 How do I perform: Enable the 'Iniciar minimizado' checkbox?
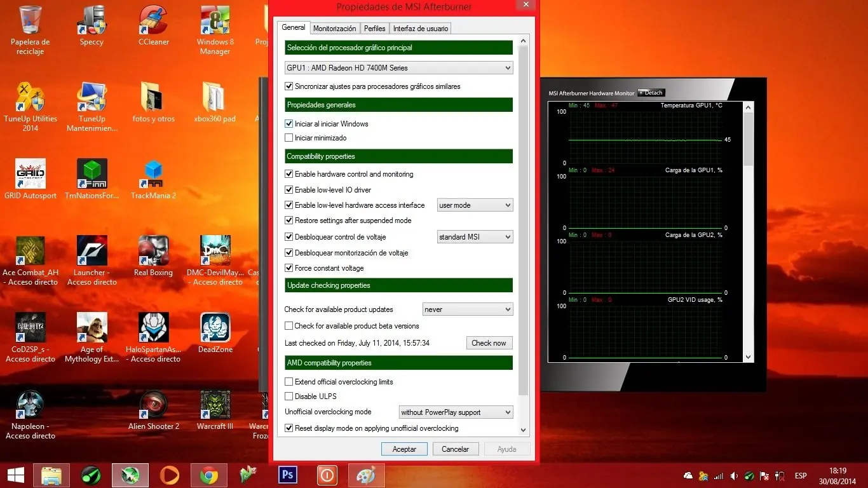click(289, 138)
